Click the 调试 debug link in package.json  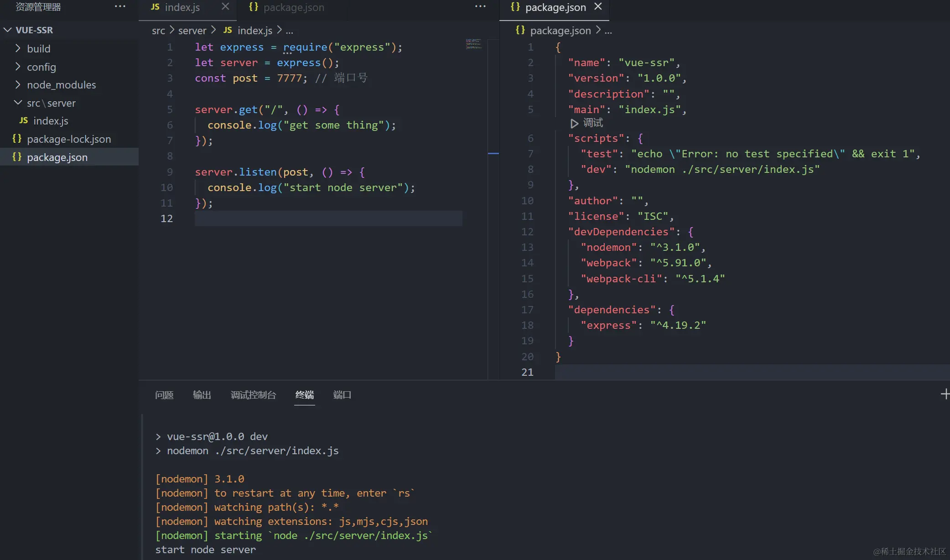pos(593,123)
